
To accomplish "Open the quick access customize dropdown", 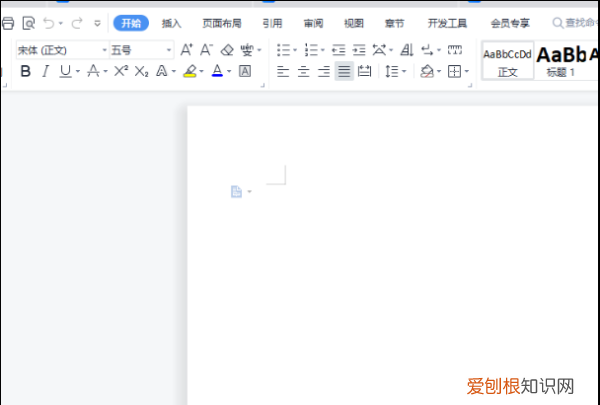I will click(98, 24).
